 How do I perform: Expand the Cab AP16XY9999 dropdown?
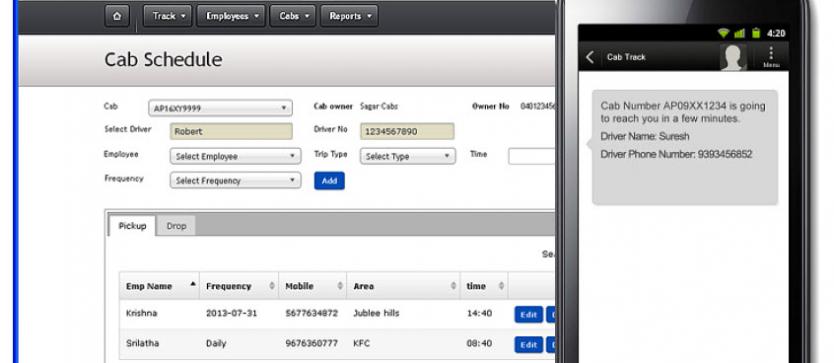coord(220,108)
